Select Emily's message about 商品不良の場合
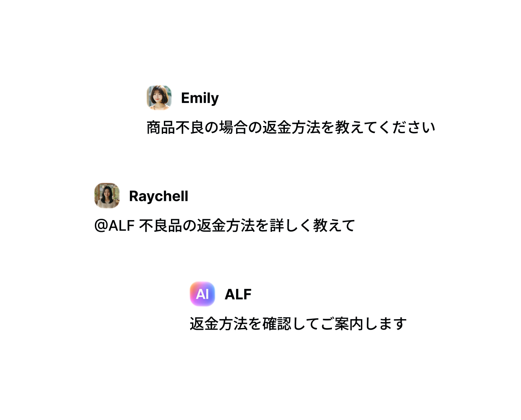This screenshot has height=420, width=521. click(291, 127)
